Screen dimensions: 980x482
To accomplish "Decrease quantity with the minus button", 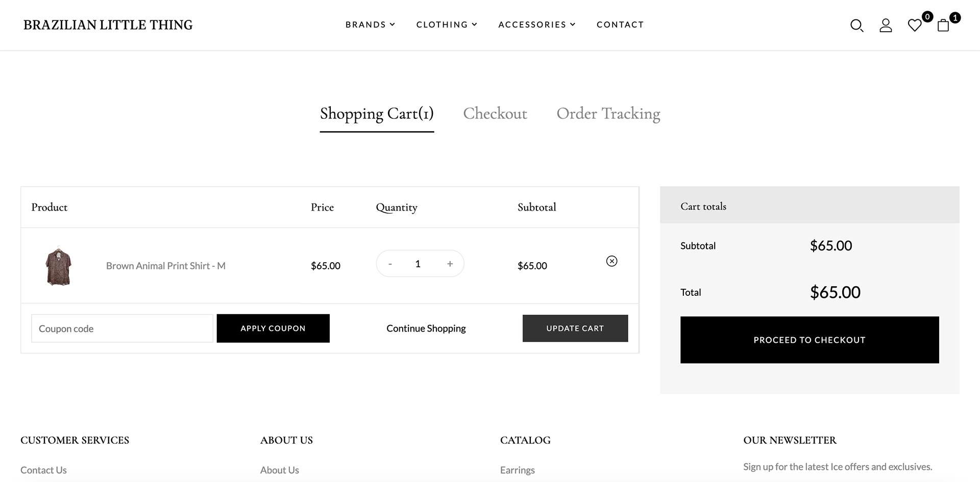I will 390,264.
